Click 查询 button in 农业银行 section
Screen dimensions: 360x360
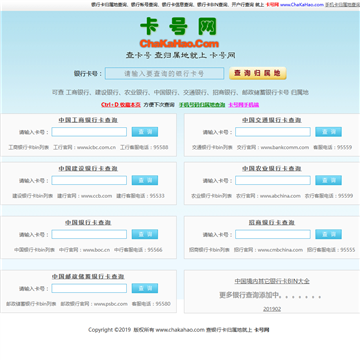click(x=329, y=181)
